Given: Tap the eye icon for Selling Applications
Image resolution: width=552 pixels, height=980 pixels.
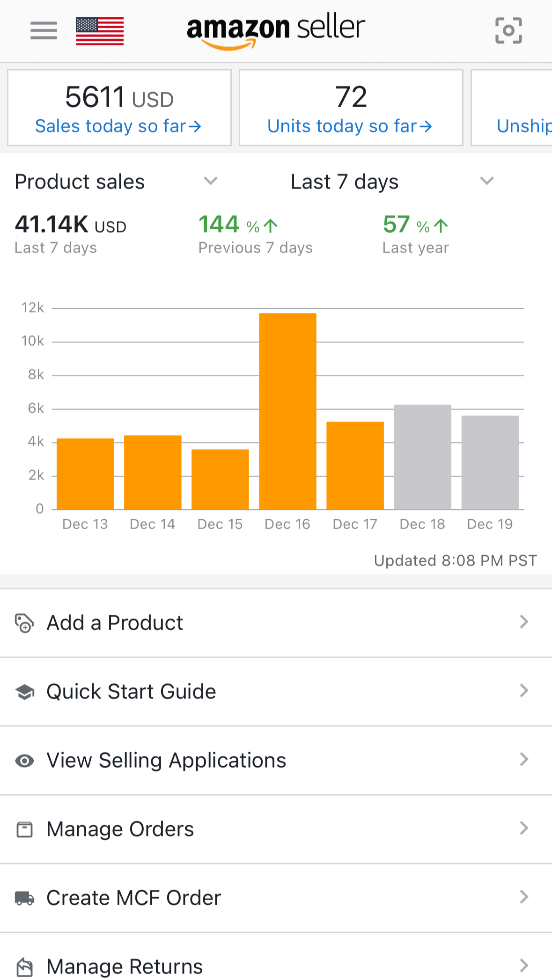Looking at the screenshot, I should [24, 761].
